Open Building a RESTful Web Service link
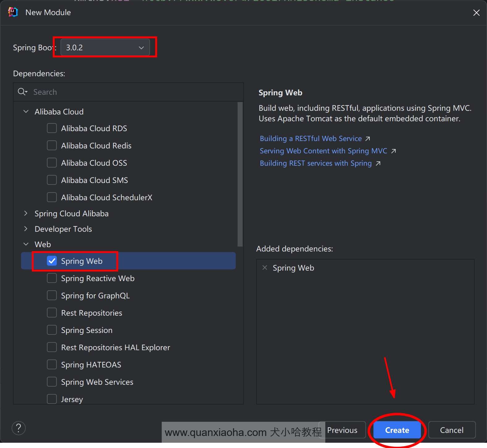This screenshot has width=487, height=448. pos(311,139)
